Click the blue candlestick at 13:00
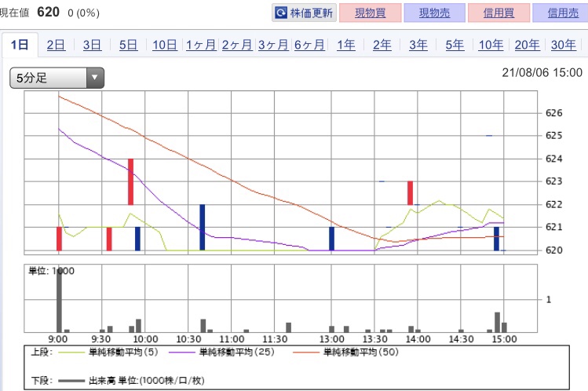This screenshot has width=588, height=391. pos(331,239)
